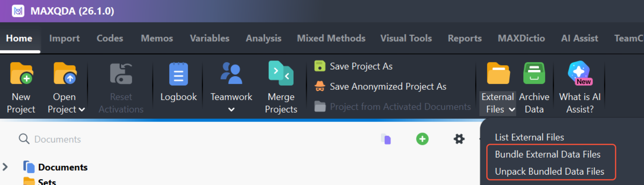Expand the Open Project dropdown arrow
The image size is (644, 185).
82,110
